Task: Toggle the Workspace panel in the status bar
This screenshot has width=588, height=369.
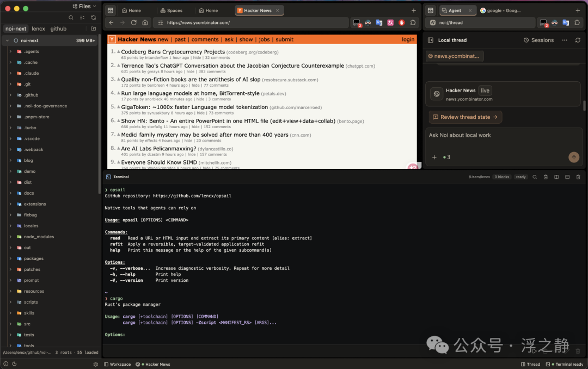Action: point(118,364)
